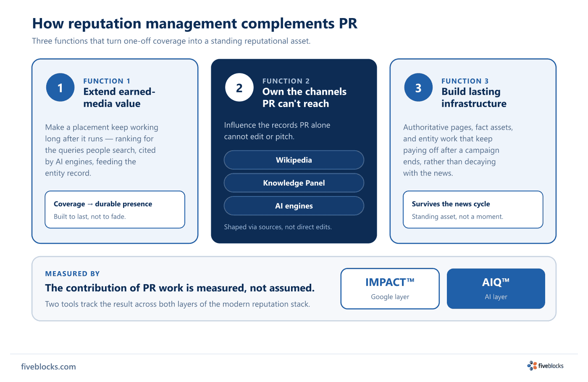The image size is (588, 382).
Task: Click 'Standing asset, not a moment.'
Action: pyautogui.click(x=457, y=217)
